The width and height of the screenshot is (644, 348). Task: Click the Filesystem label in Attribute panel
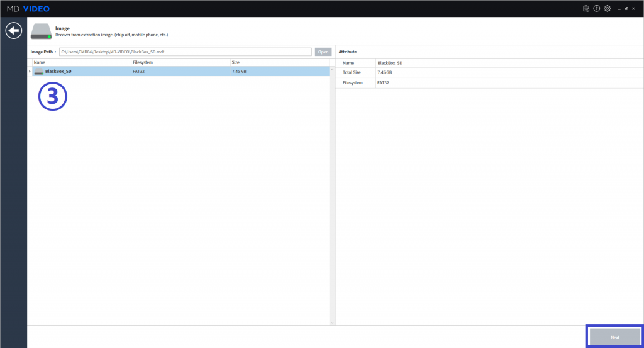pyautogui.click(x=353, y=82)
